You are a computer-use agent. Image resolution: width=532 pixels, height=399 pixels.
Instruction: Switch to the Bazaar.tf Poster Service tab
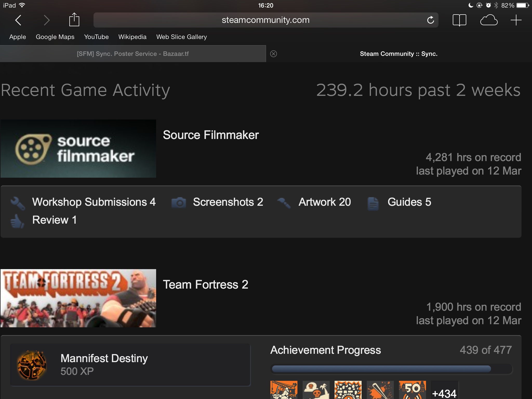click(132, 54)
